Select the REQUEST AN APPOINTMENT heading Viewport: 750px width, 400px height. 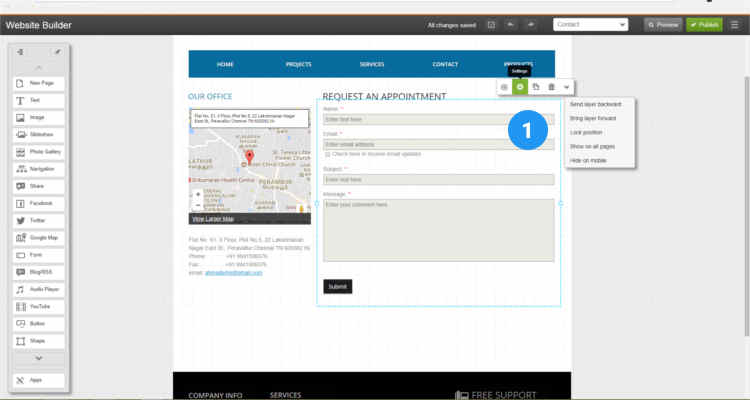pyautogui.click(x=384, y=97)
